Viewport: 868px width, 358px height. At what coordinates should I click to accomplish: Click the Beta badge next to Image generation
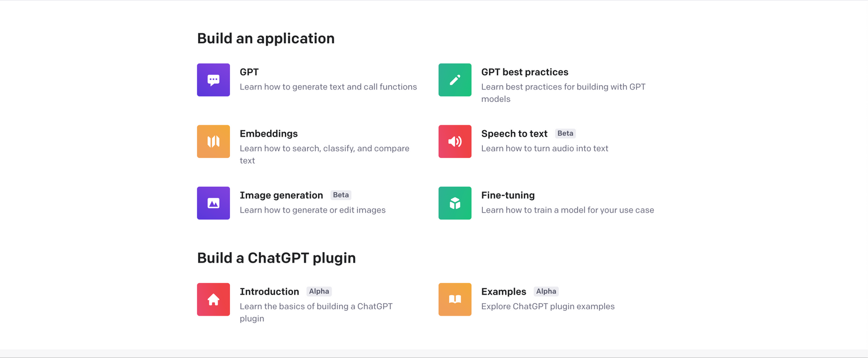[340, 195]
